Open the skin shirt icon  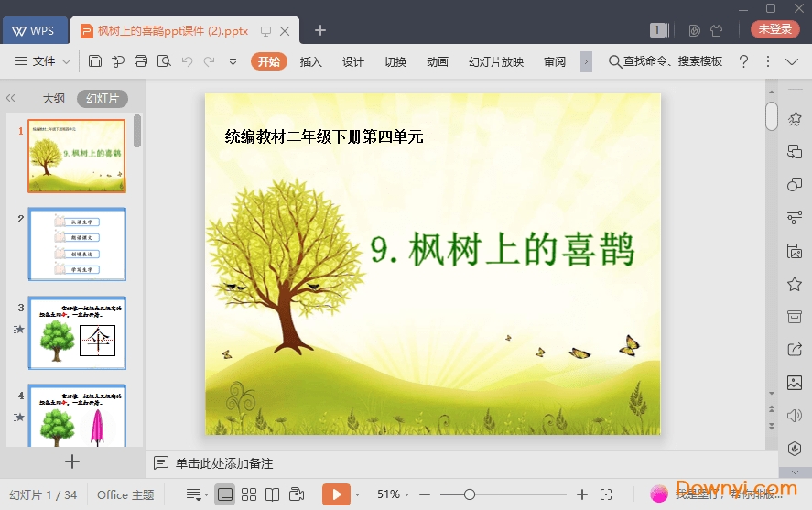pyautogui.click(x=716, y=30)
